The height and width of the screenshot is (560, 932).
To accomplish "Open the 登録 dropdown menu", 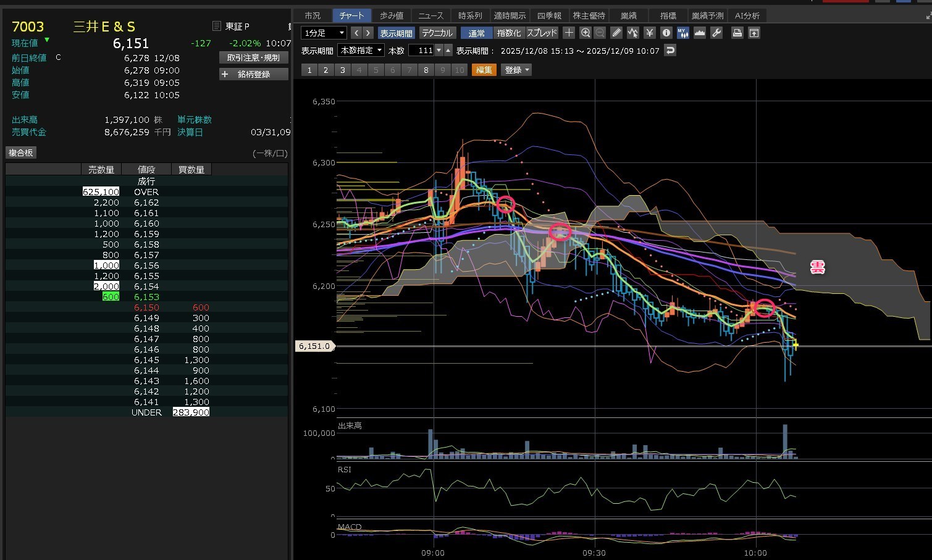I will point(517,70).
